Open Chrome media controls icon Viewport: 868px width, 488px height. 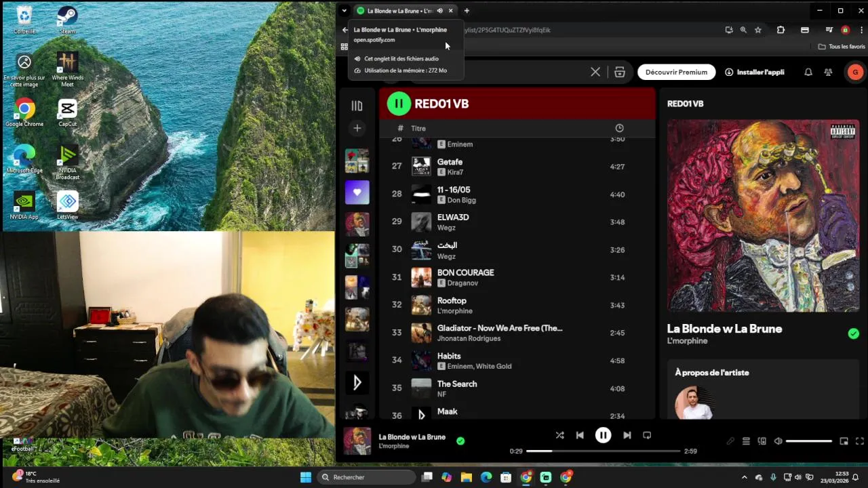[829, 30]
